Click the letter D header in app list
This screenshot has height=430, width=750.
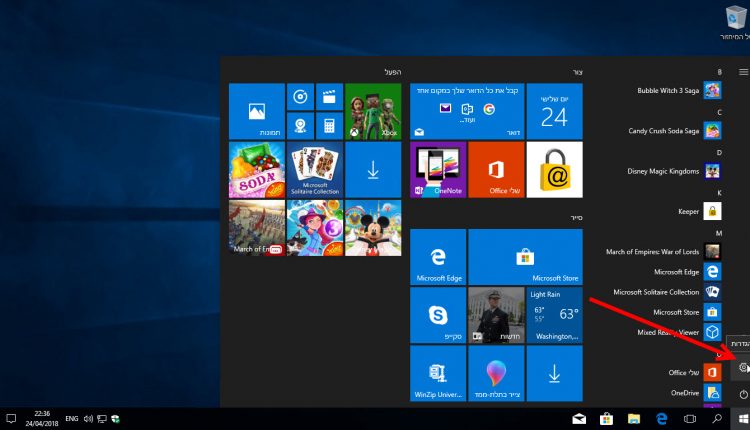click(x=719, y=153)
